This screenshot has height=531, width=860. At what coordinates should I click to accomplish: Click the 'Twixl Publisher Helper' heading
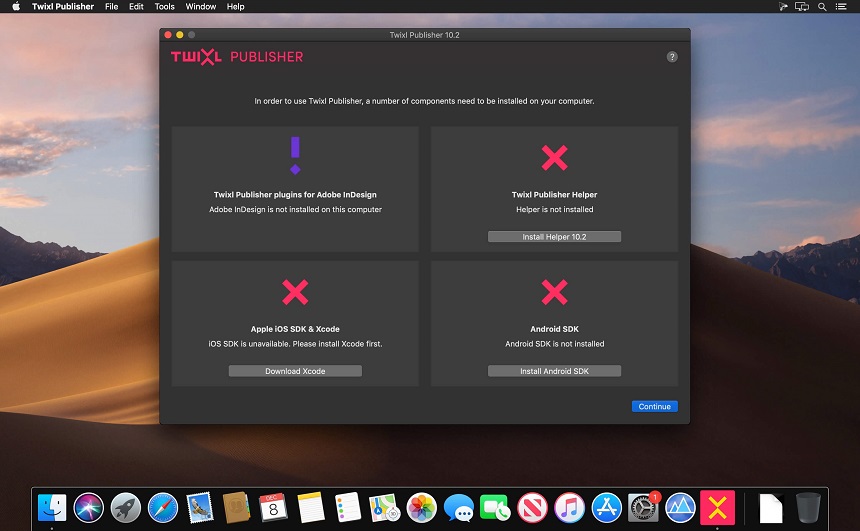555,195
